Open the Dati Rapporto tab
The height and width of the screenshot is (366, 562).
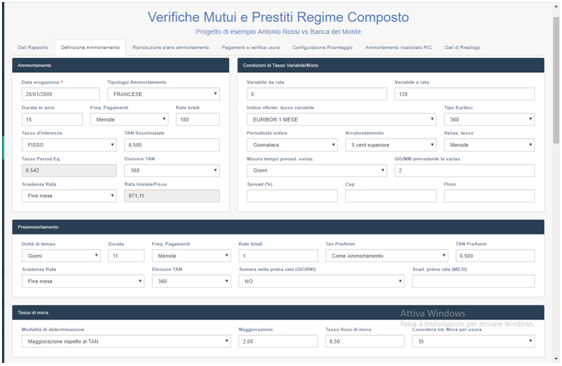(33, 47)
